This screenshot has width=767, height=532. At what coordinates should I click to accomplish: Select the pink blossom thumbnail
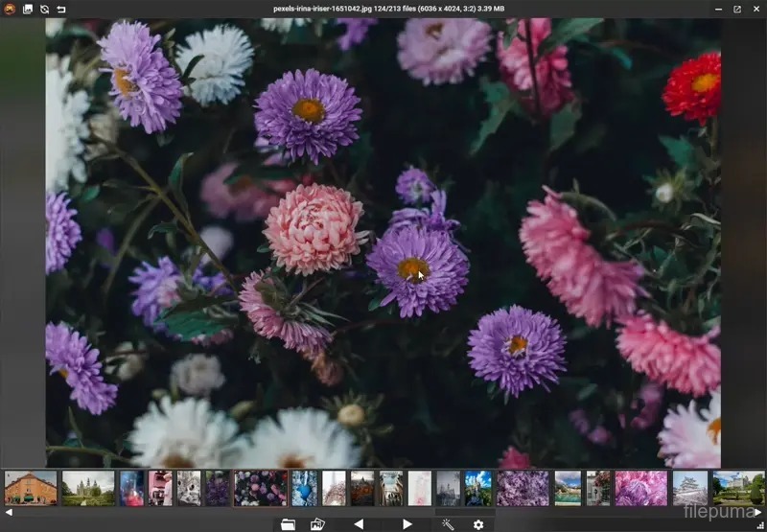click(640, 488)
